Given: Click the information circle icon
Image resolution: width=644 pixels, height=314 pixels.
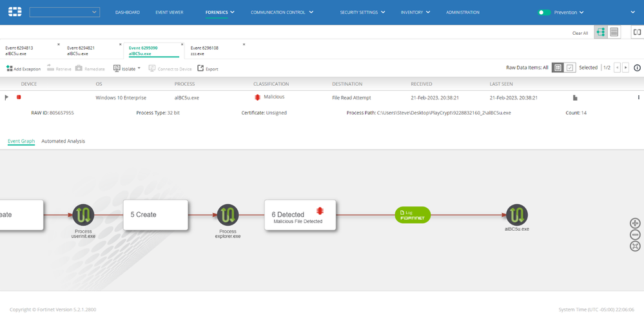Looking at the screenshot, I should pos(637,68).
